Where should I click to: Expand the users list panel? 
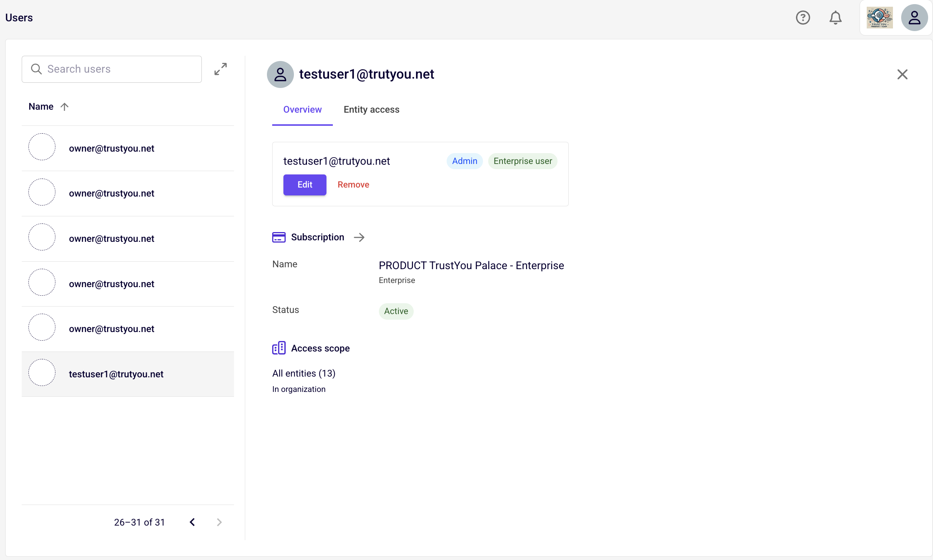coord(221,69)
